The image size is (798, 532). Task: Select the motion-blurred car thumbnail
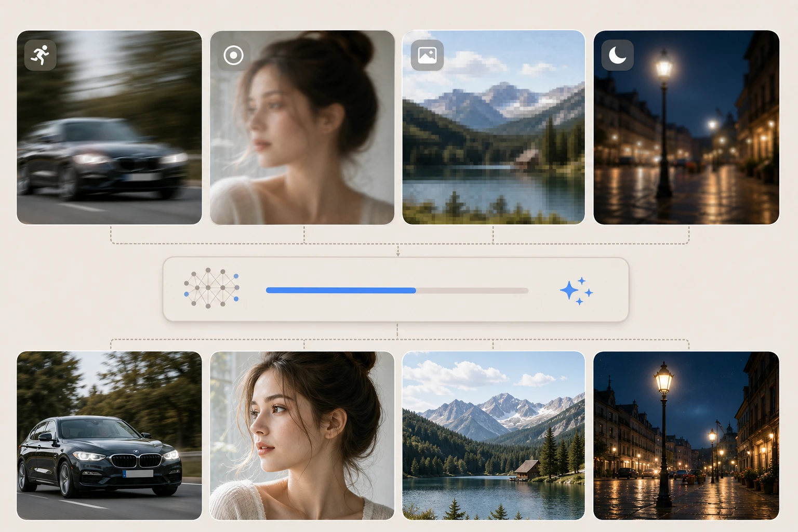[x=109, y=127]
